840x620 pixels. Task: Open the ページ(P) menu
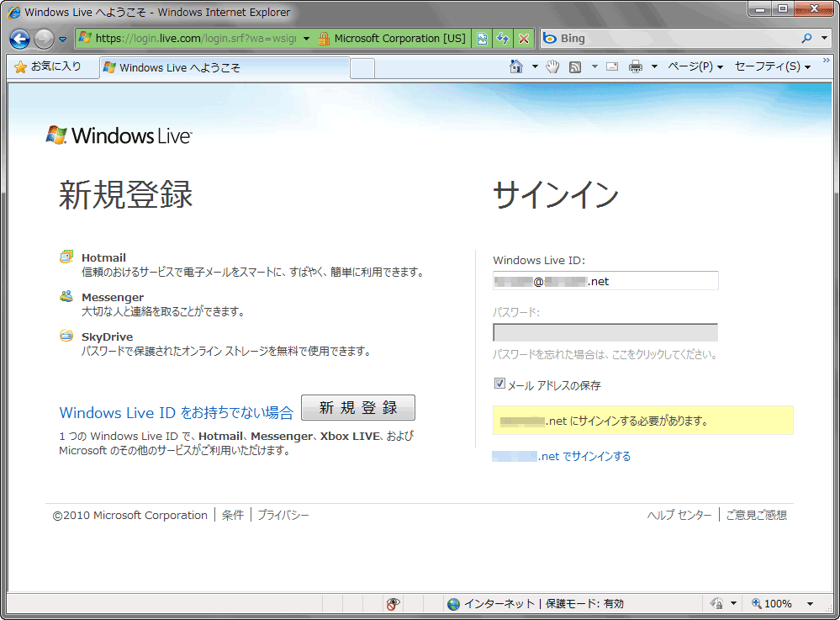pos(695,66)
